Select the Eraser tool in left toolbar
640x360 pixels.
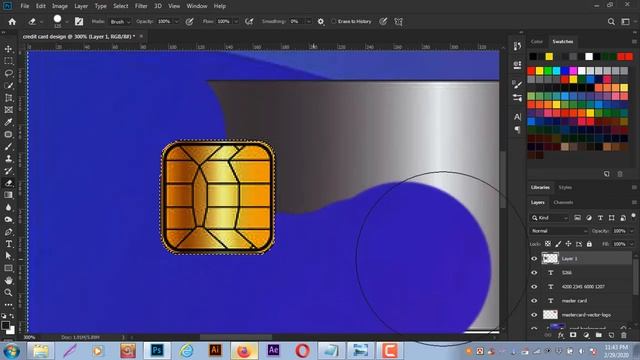[8, 183]
